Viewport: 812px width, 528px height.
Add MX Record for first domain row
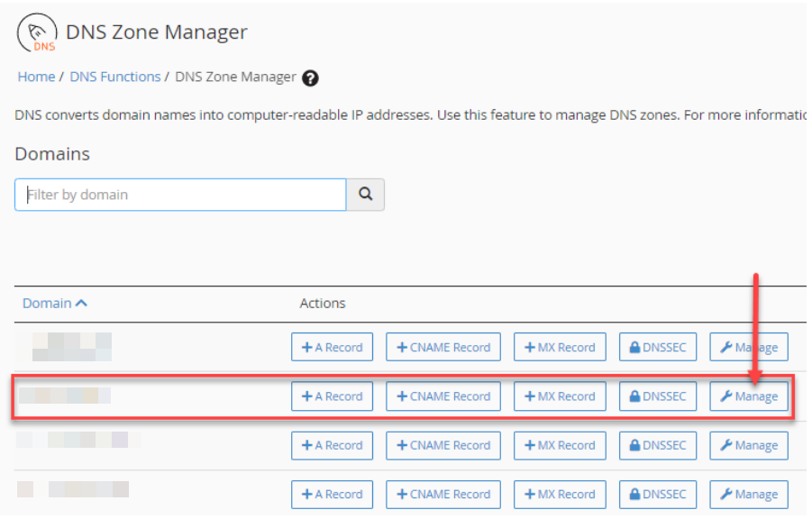click(x=560, y=347)
